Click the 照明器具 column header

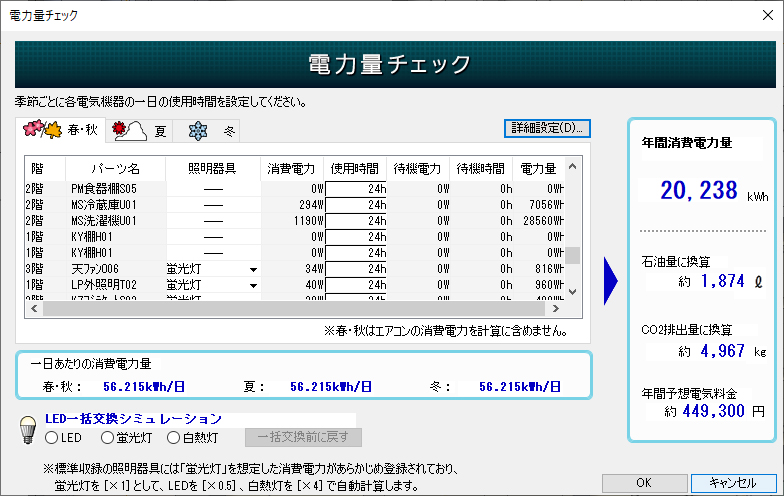(x=213, y=168)
